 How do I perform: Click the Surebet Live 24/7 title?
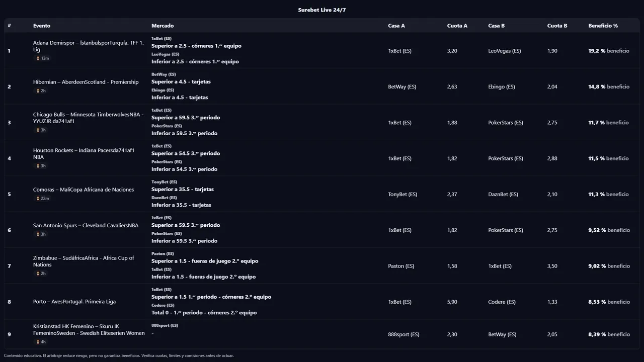tap(322, 10)
